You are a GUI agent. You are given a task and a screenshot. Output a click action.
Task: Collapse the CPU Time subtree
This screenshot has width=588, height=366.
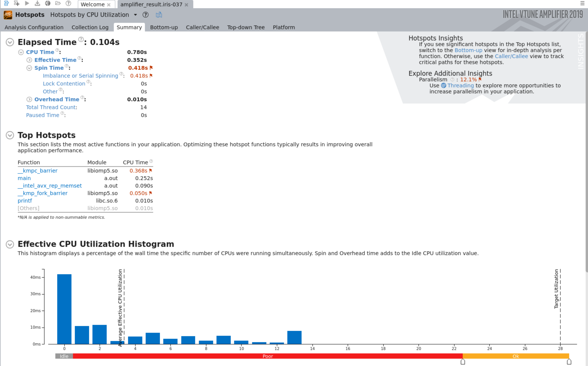[21, 52]
